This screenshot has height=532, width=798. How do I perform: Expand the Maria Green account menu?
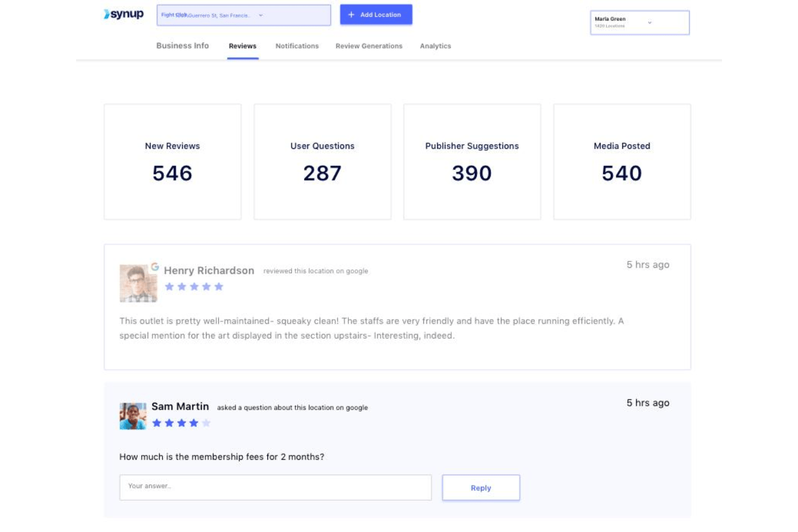coord(639,23)
